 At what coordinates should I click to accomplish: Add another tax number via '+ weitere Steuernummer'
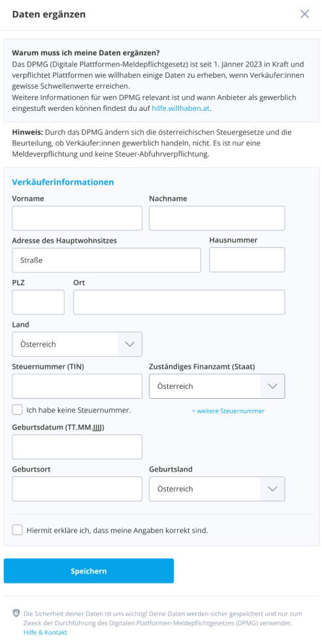228,410
